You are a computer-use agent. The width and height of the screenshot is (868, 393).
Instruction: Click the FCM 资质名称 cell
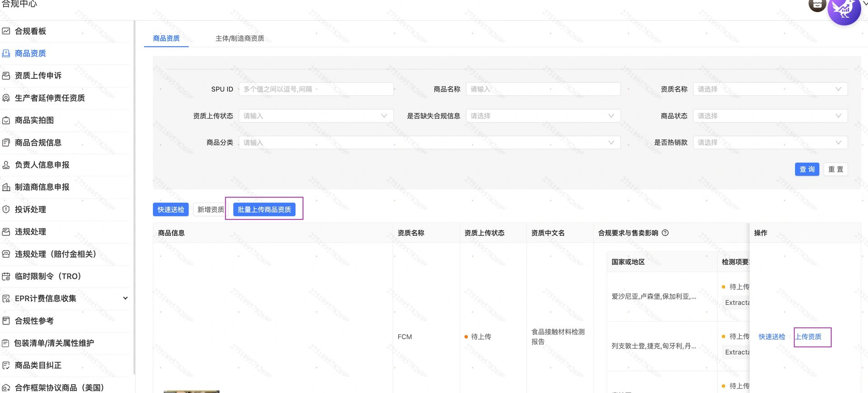(x=405, y=336)
